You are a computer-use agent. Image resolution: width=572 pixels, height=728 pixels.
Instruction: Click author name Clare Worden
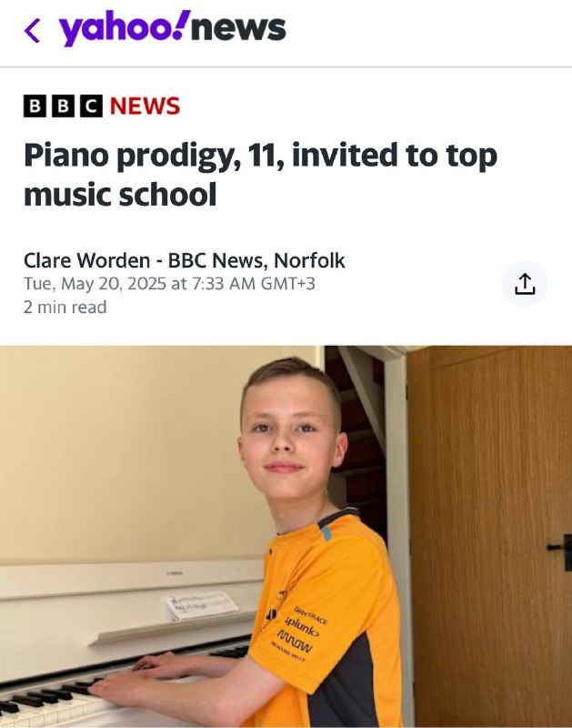(x=86, y=260)
